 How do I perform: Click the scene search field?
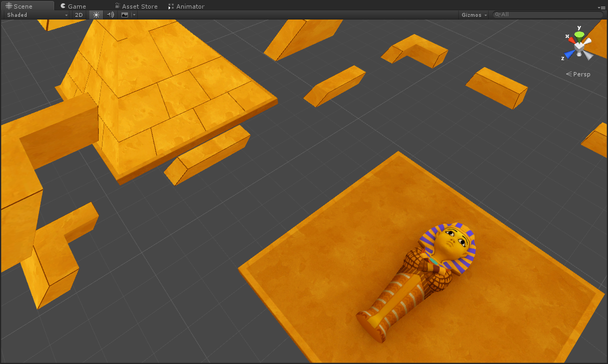[548, 14]
